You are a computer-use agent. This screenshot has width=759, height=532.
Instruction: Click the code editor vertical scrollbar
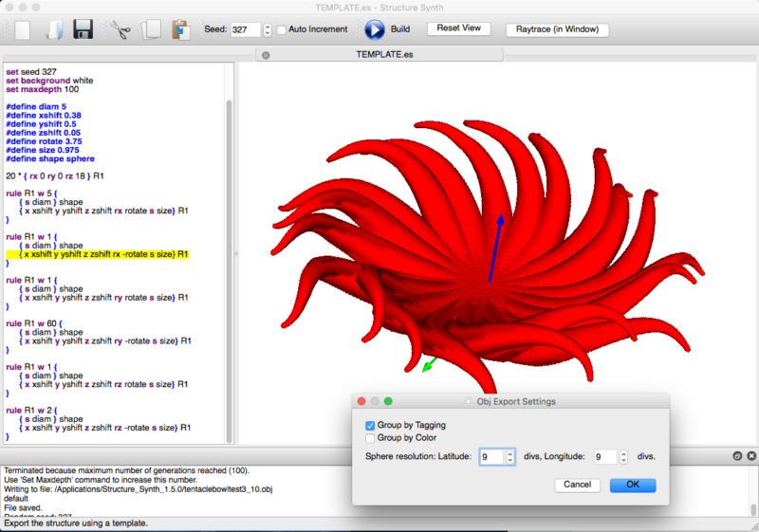tap(229, 271)
